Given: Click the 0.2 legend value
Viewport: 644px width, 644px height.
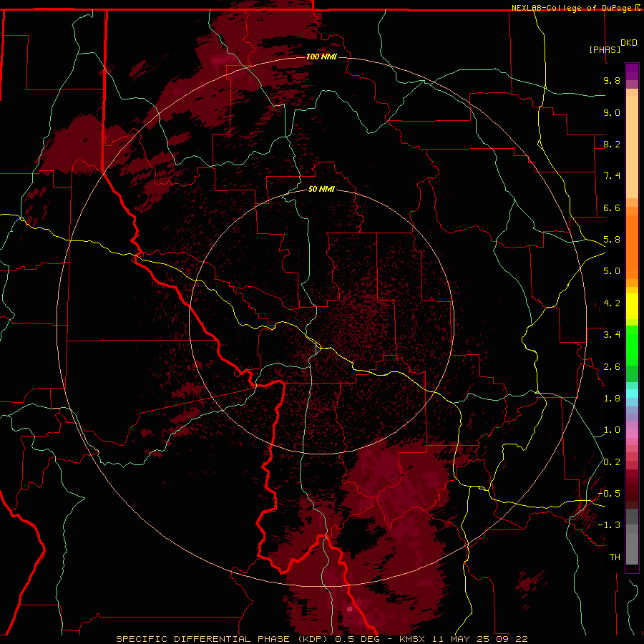Looking at the screenshot, I should [x=612, y=462].
